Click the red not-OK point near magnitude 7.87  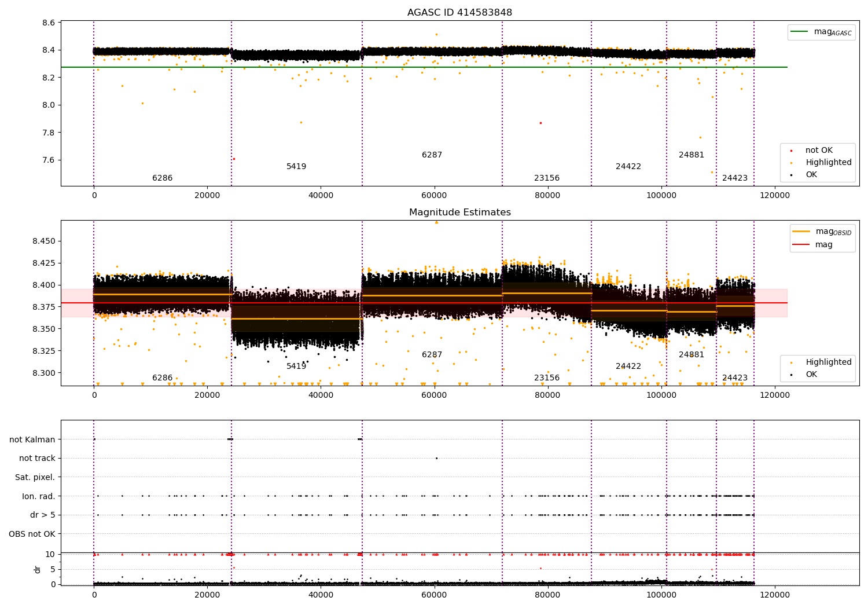point(540,123)
